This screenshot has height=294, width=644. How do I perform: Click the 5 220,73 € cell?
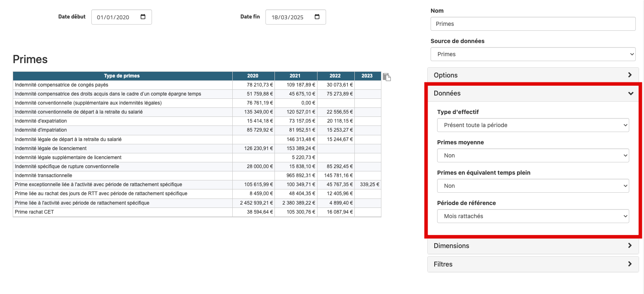click(x=295, y=157)
